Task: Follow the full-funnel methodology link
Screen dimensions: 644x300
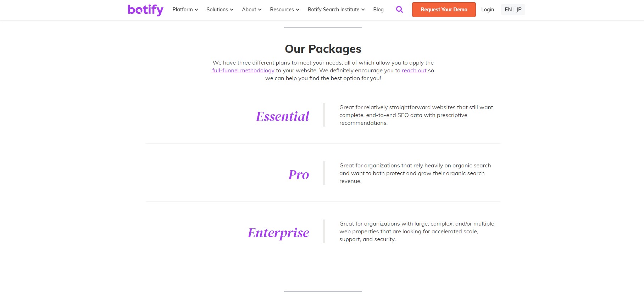Action: tap(243, 71)
